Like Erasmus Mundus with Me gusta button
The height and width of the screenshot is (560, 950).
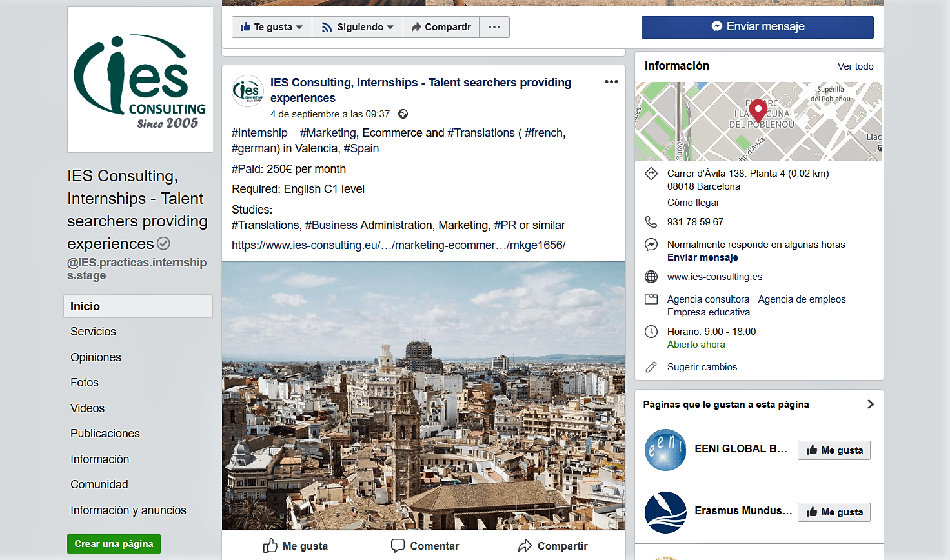[x=834, y=512]
